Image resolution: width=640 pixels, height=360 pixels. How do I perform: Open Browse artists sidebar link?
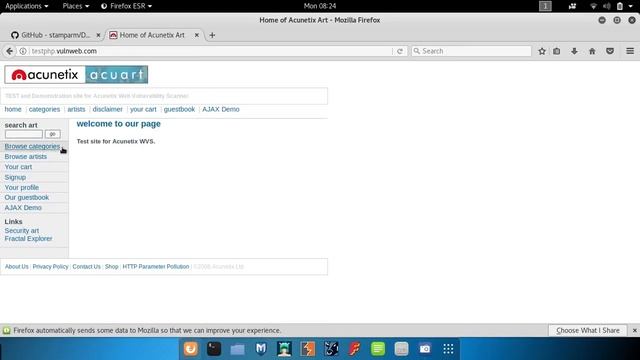(x=26, y=157)
